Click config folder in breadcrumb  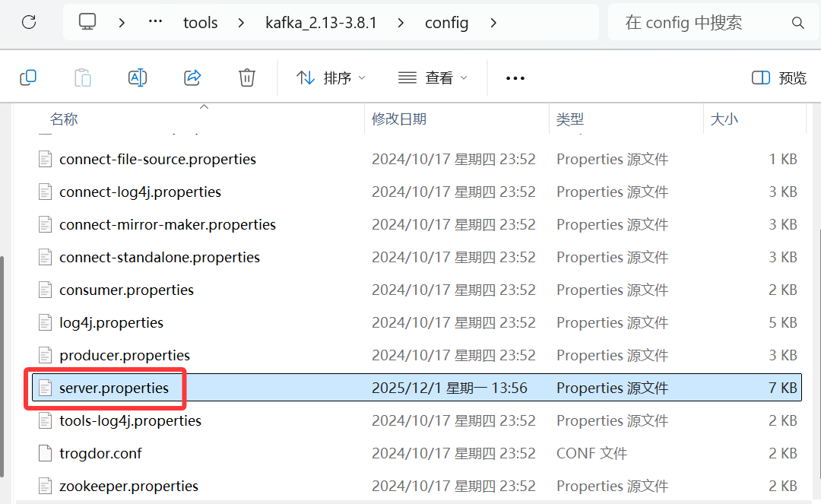click(447, 23)
